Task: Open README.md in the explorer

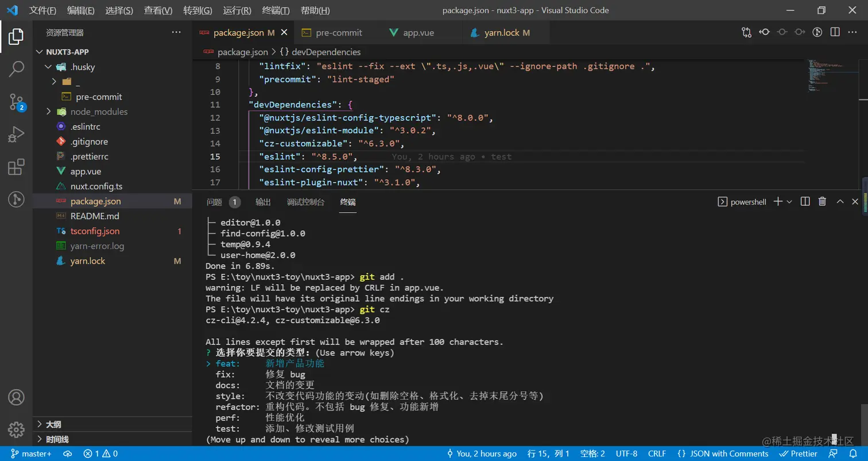Action: [113, 216]
